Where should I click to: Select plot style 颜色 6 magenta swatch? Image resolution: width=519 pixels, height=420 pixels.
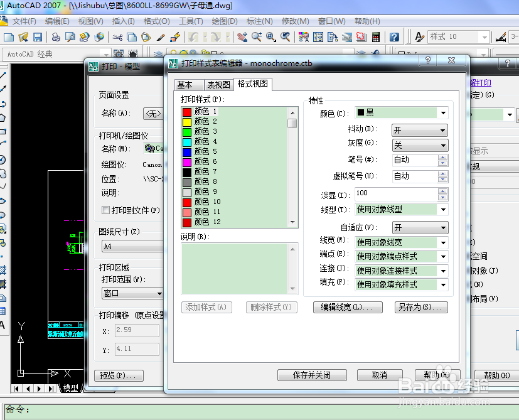click(187, 162)
